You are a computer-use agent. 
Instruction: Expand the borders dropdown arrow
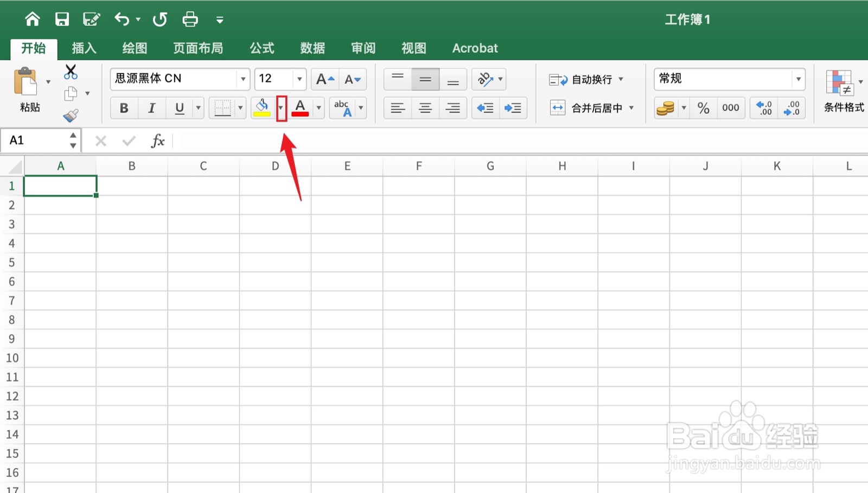[240, 108]
